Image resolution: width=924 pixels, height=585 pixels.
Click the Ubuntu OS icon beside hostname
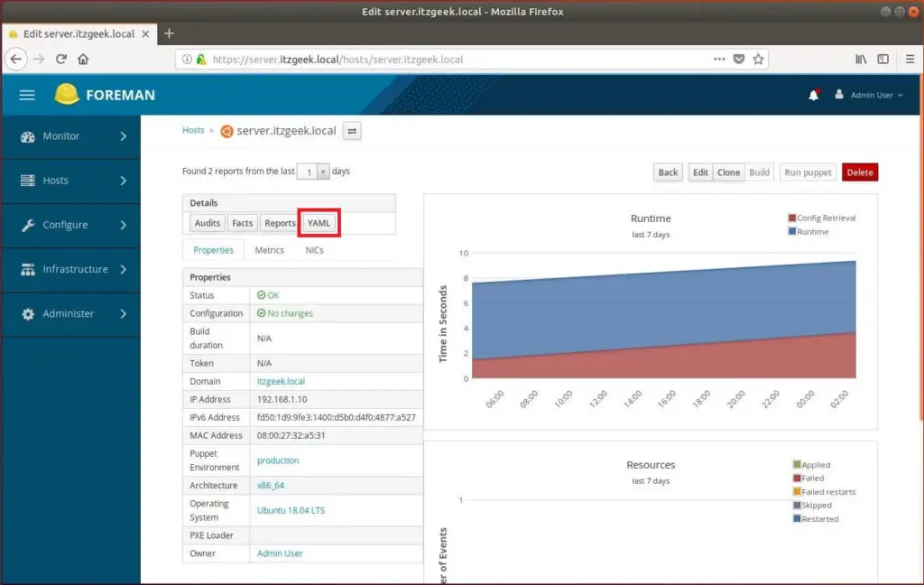click(226, 132)
